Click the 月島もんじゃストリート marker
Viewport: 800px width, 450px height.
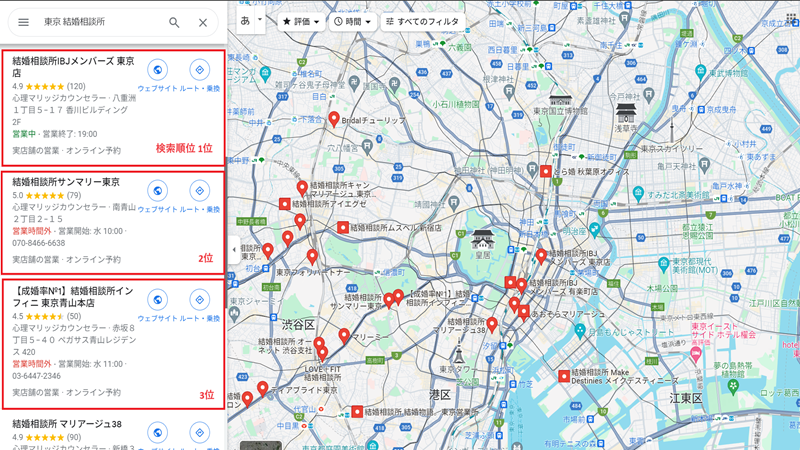coord(580,332)
